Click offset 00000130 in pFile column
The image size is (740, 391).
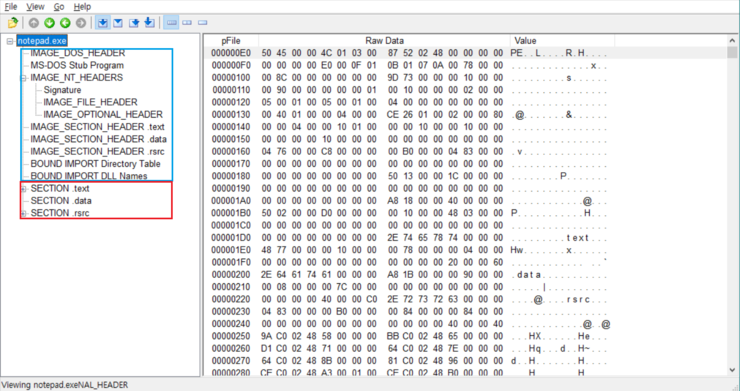click(x=231, y=114)
